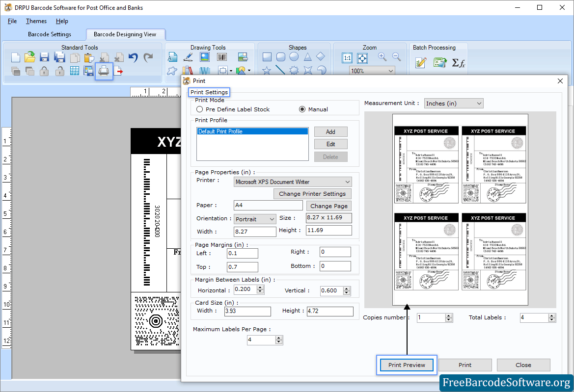This screenshot has width=574, height=392.
Task: Click the Left page margin field
Action: click(243, 253)
